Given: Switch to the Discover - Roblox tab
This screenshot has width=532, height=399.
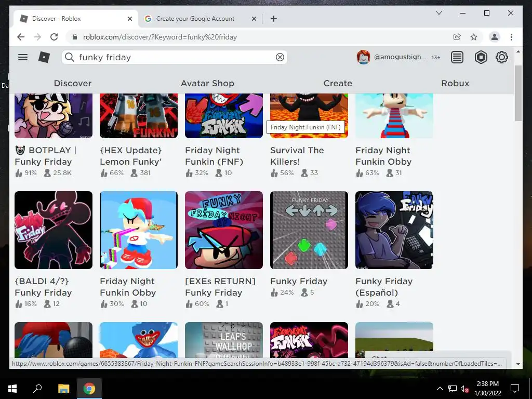Looking at the screenshot, I should 75,19.
